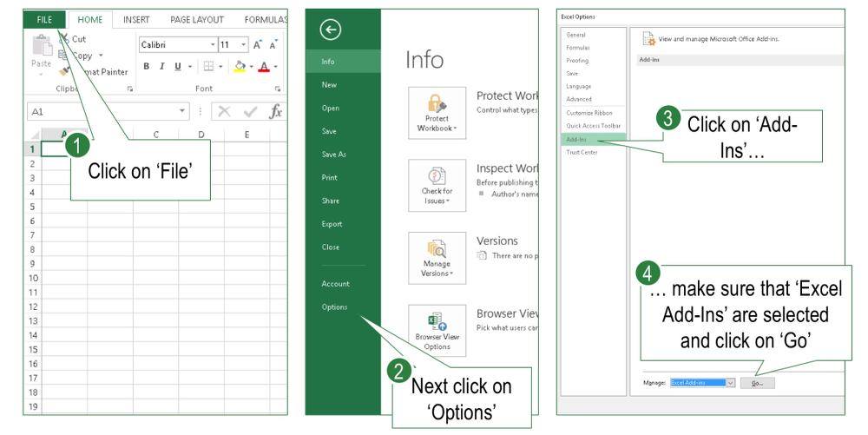Click the Go... button
The image size is (868, 435).
[x=757, y=383]
